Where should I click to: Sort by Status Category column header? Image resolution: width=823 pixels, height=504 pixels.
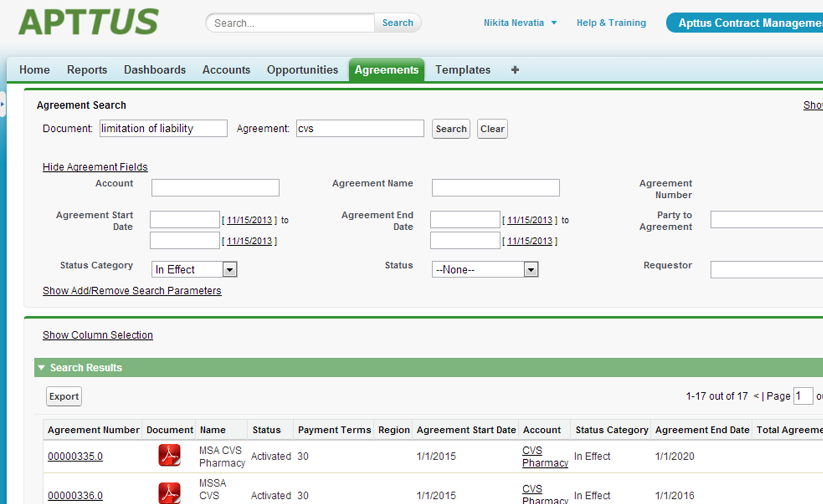(612, 430)
